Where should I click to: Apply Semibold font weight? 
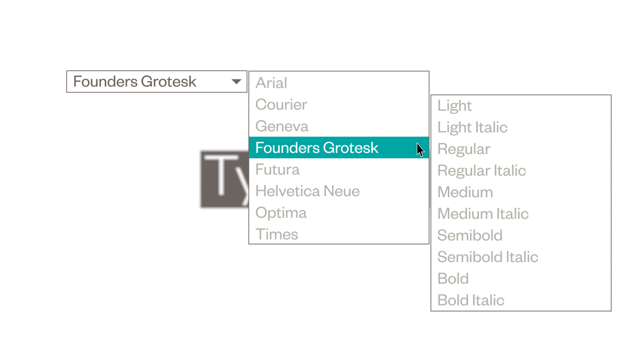tap(521, 235)
